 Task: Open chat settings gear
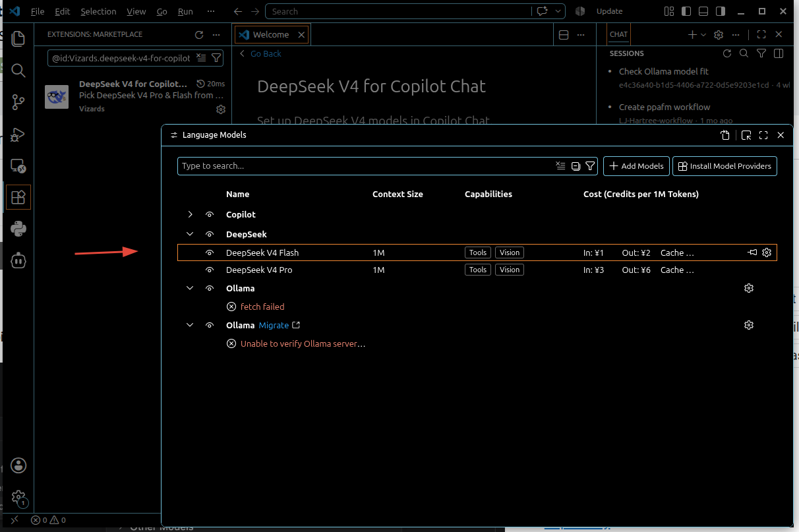coord(719,35)
